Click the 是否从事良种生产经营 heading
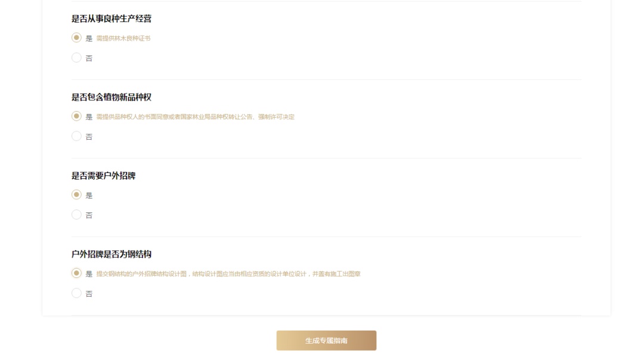The height and width of the screenshot is (358, 644). point(112,18)
